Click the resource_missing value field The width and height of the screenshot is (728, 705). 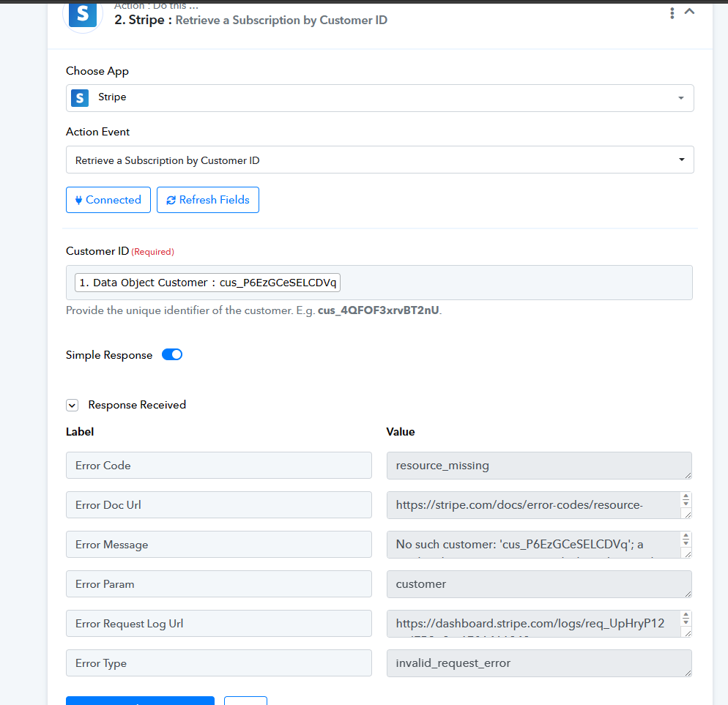[539, 466]
